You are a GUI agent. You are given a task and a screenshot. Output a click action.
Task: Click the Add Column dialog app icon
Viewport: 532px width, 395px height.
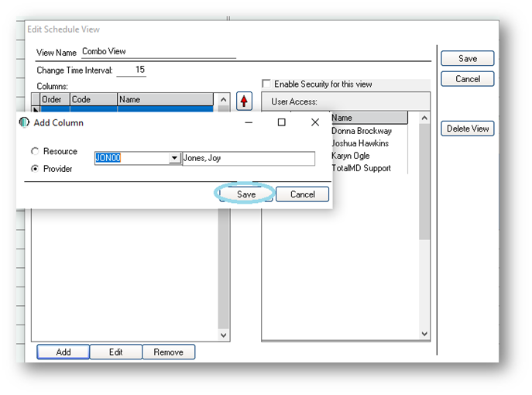click(x=24, y=122)
